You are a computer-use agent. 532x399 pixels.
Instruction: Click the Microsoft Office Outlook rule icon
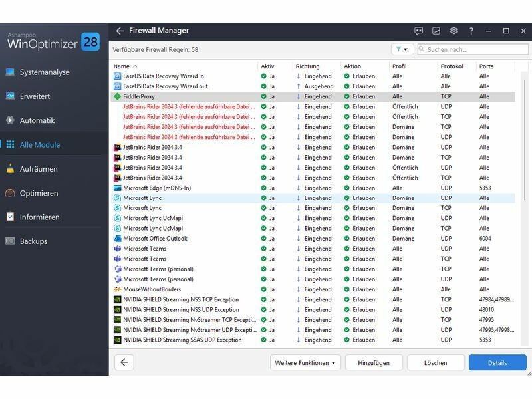coord(118,239)
